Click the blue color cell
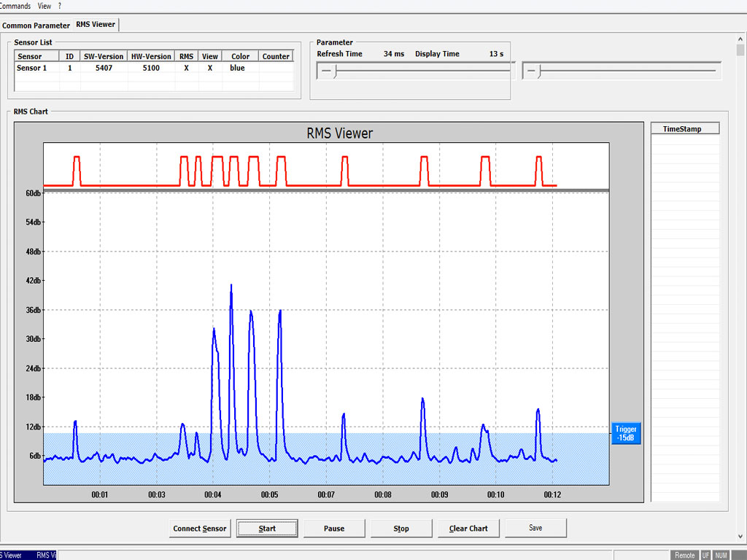 [x=237, y=68]
